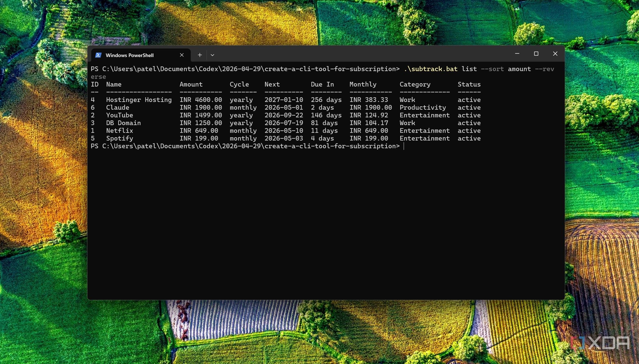Image resolution: width=639 pixels, height=364 pixels.
Task: Click the '2026-05-01' next date
Action: tap(284, 107)
